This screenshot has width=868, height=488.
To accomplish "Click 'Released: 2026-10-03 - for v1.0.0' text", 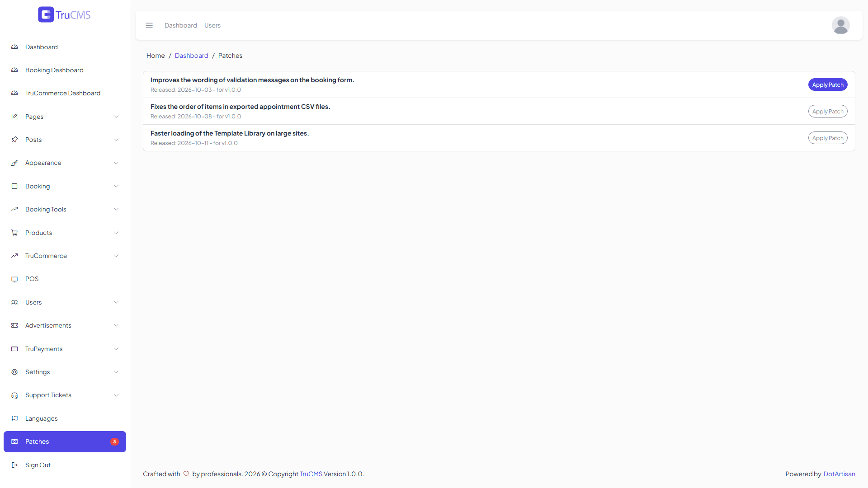I will tap(196, 90).
